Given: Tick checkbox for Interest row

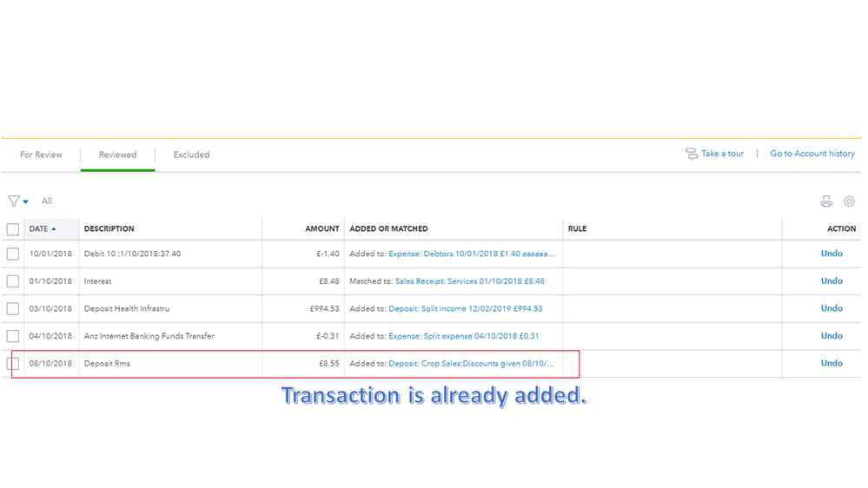Looking at the screenshot, I should tap(13, 281).
